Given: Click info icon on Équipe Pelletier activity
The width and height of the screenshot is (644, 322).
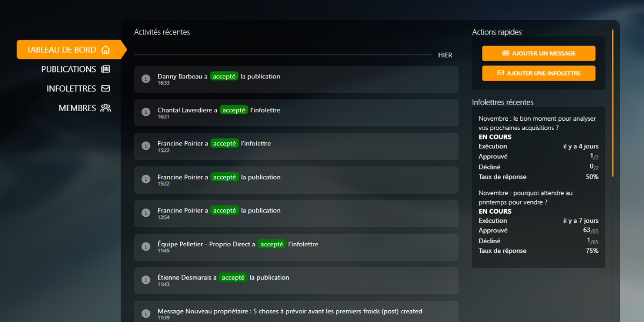Looking at the screenshot, I should pos(145,246).
